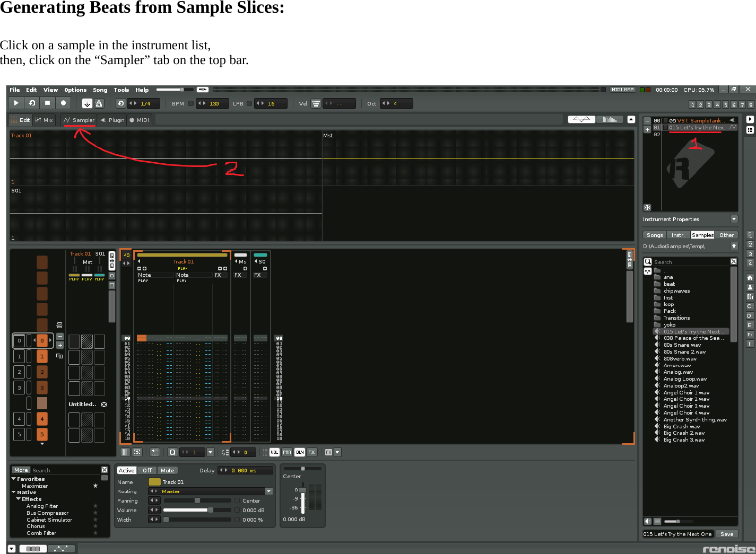The height and width of the screenshot is (554, 756).
Task: Show the delay column (DLY)
Action: [x=300, y=452]
